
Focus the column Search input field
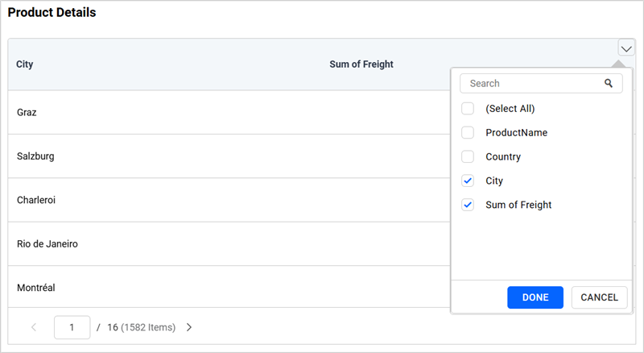pyautogui.click(x=531, y=83)
